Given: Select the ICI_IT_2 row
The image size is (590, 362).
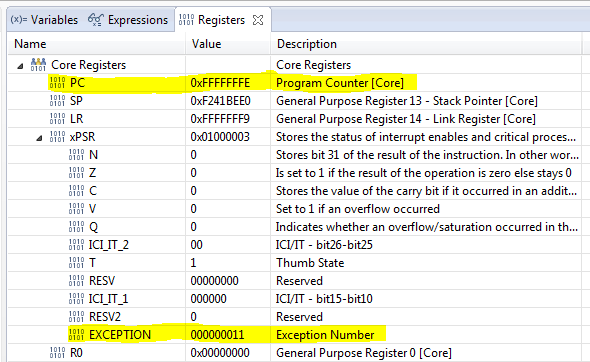Looking at the screenshot, I should tap(295, 245).
